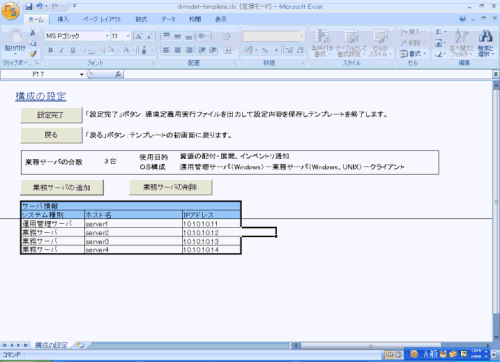Open Find and Select binoculars icon
Screen dimensions: 500x362
[485, 42]
